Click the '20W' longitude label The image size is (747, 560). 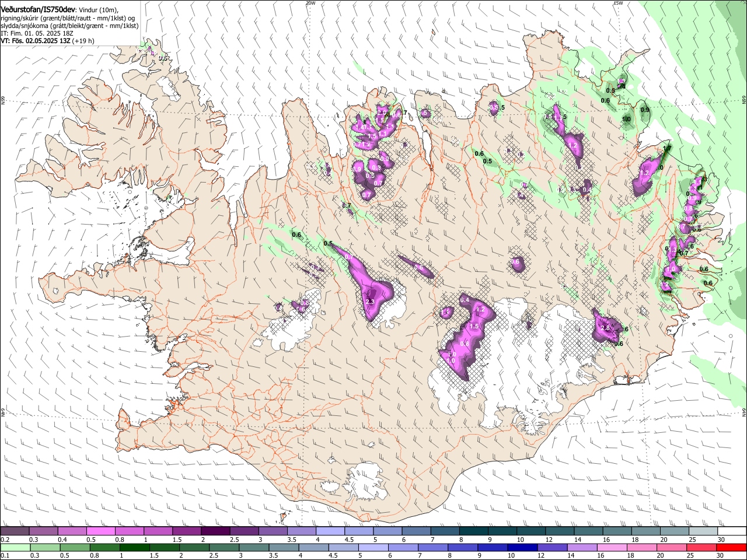tap(310, 3)
